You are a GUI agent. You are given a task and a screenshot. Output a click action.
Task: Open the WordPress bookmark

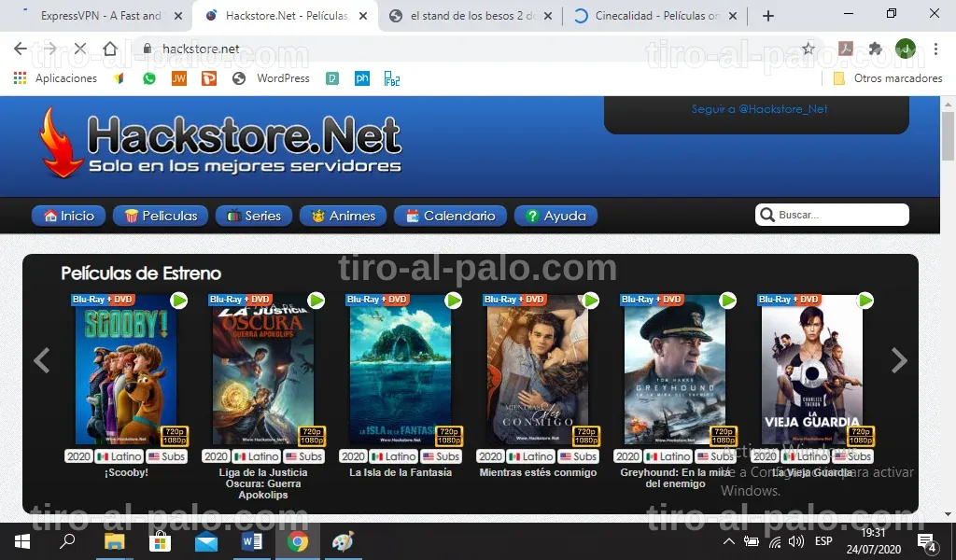tap(272, 78)
